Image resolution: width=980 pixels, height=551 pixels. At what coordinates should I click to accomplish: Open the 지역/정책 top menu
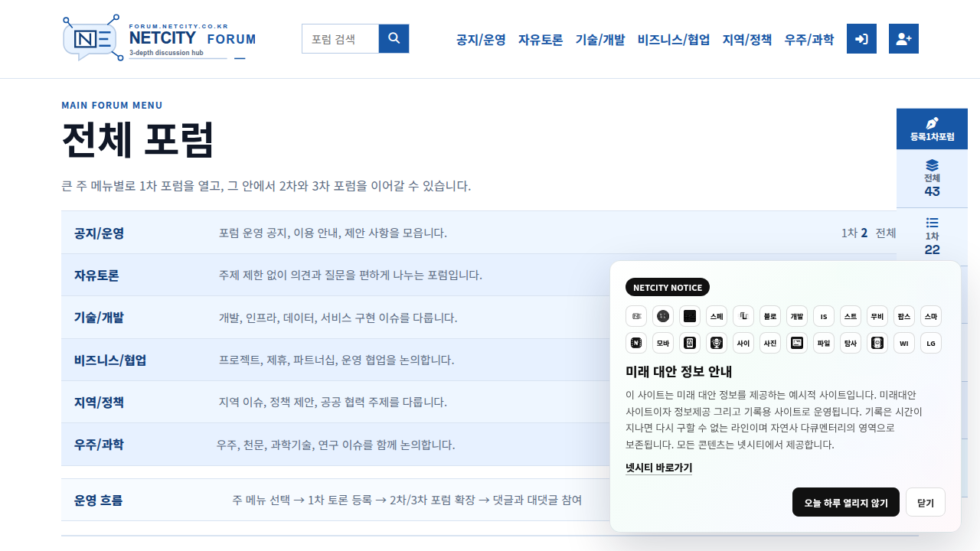coord(747,40)
